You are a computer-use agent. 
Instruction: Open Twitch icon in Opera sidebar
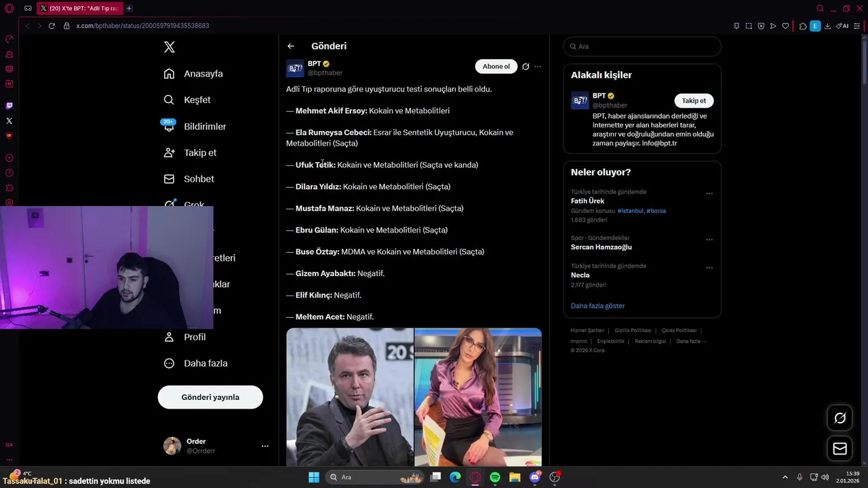coord(9,106)
